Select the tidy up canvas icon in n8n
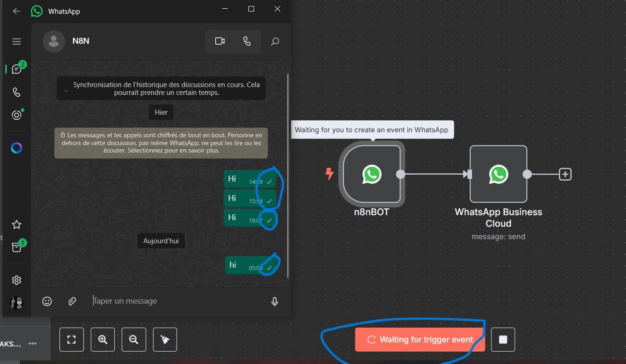 click(x=165, y=340)
